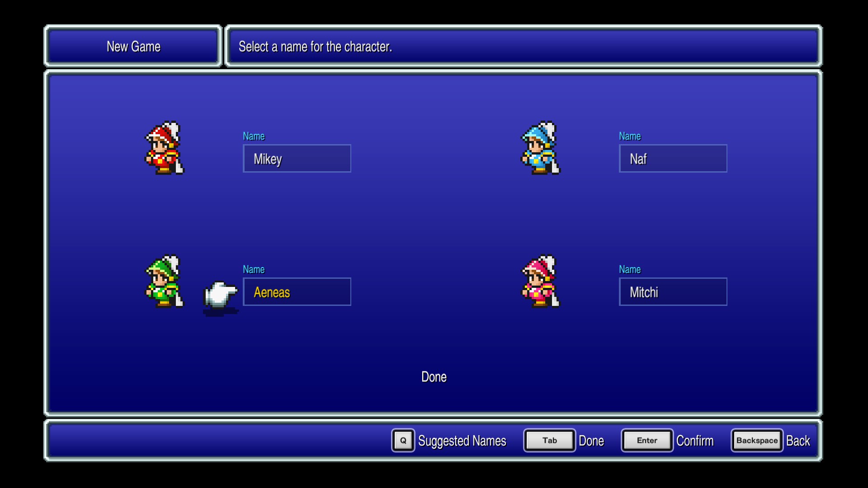Open Suggested Names with Q button
The height and width of the screenshot is (488, 868).
(x=402, y=441)
